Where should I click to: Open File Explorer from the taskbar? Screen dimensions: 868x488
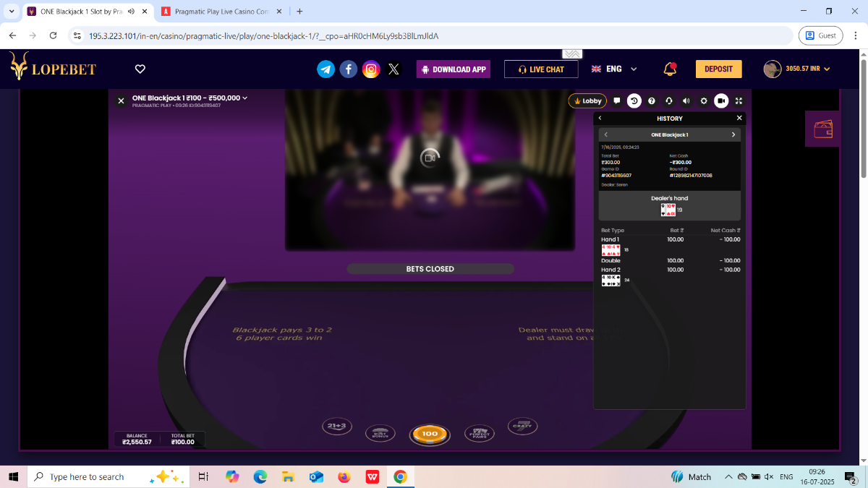(288, 477)
